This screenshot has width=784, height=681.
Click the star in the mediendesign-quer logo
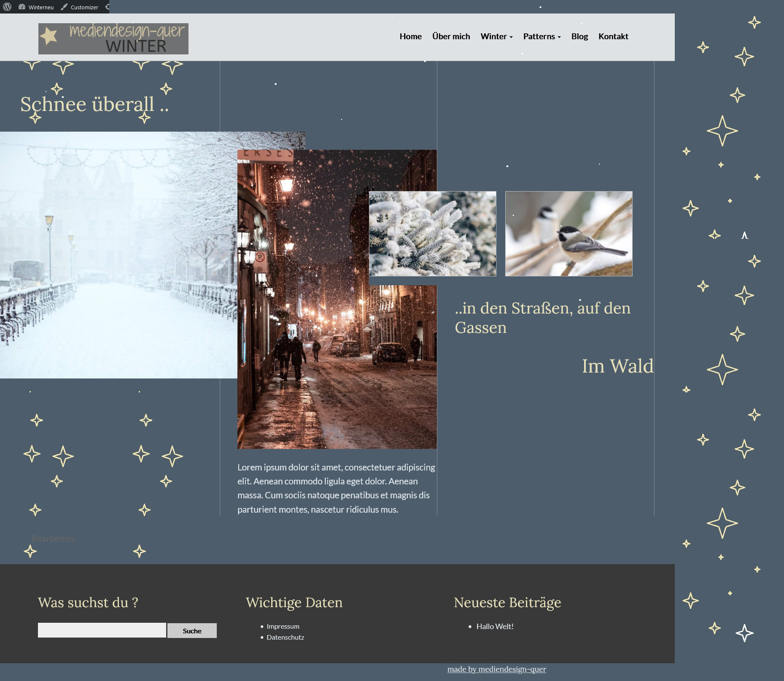click(x=49, y=36)
